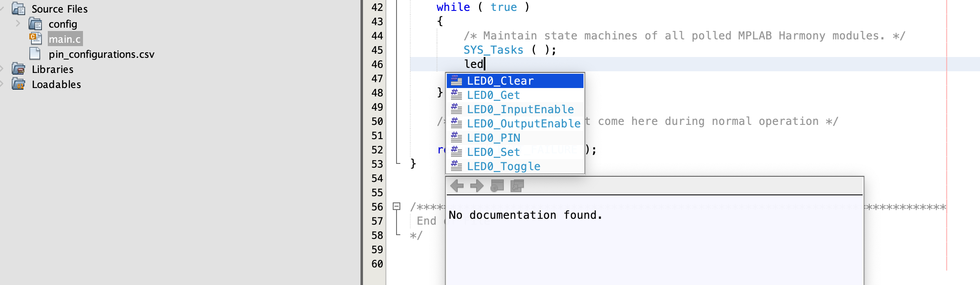Click the main.c file icon
Viewport: 980px width, 285px height.
tap(36, 39)
